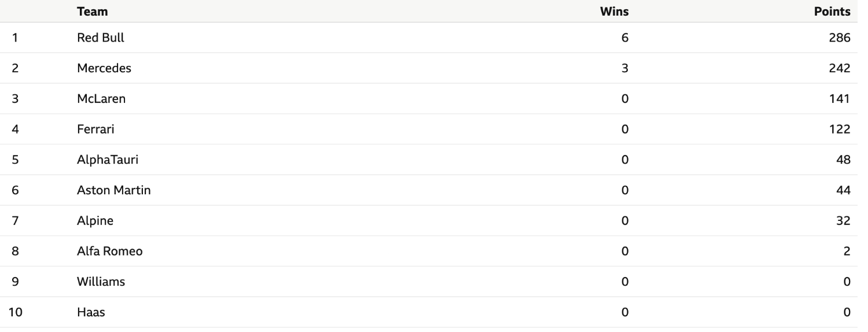Select Mercedes' 3 wins cell
Image resolution: width=868 pixels, height=332 pixels.
click(x=624, y=68)
